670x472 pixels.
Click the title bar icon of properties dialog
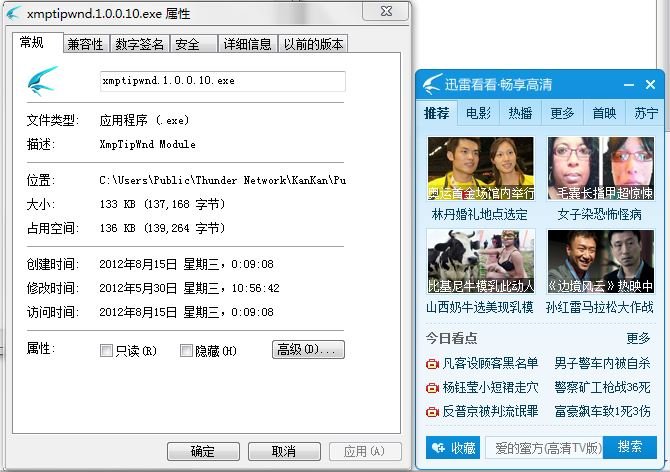(13, 13)
